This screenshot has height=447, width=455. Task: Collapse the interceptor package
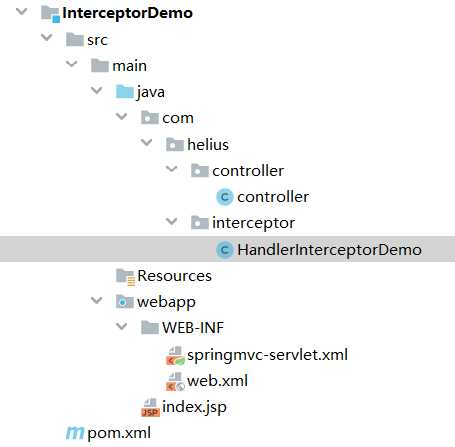click(172, 221)
